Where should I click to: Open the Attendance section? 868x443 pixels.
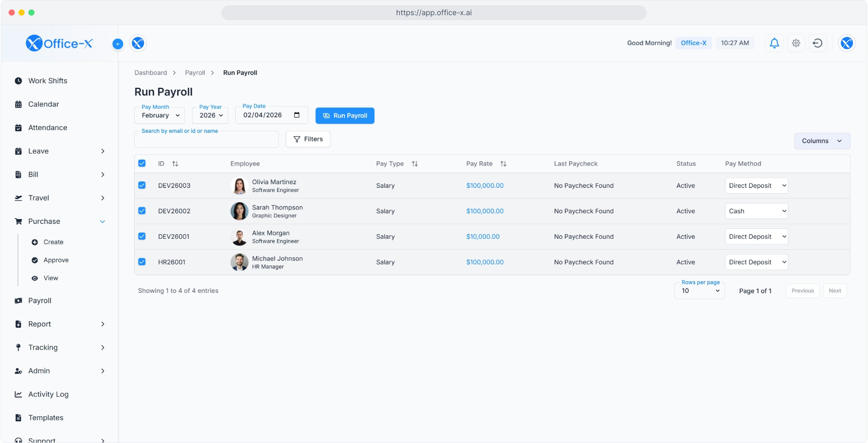coord(47,128)
